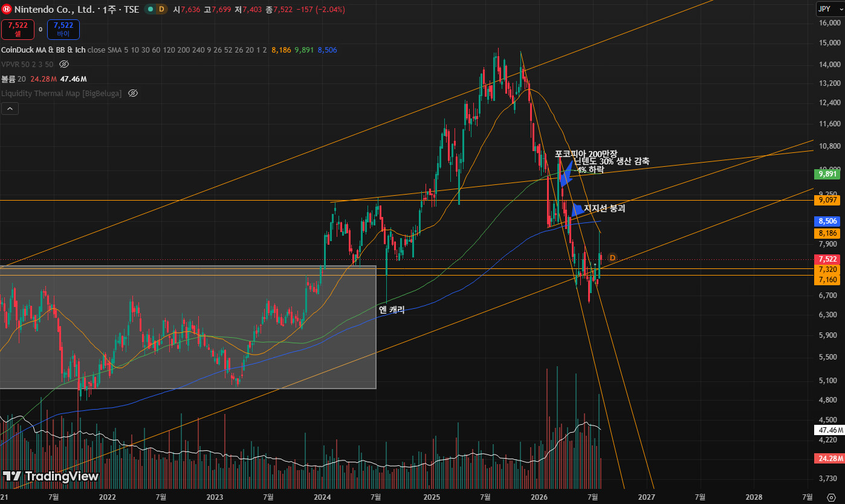Select the volume 20 indicator legend

coord(13,79)
